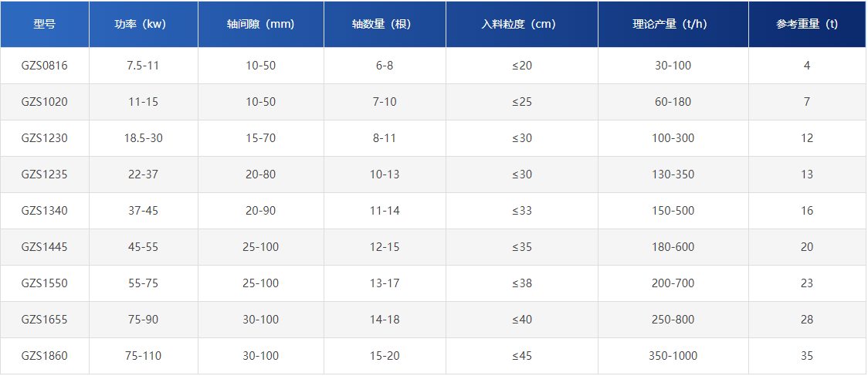
Task: Select the 入料粒度 (cm) header
Action: [522, 24]
